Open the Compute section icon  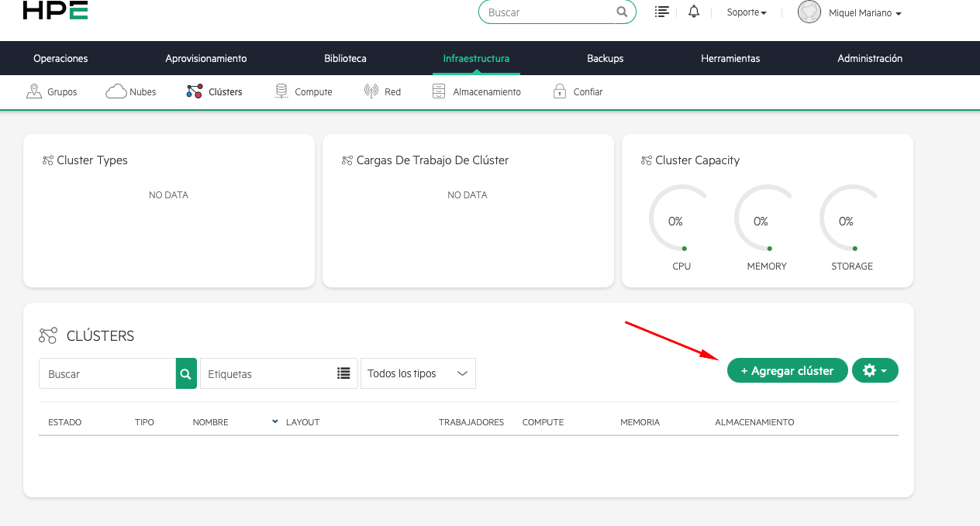click(x=281, y=91)
